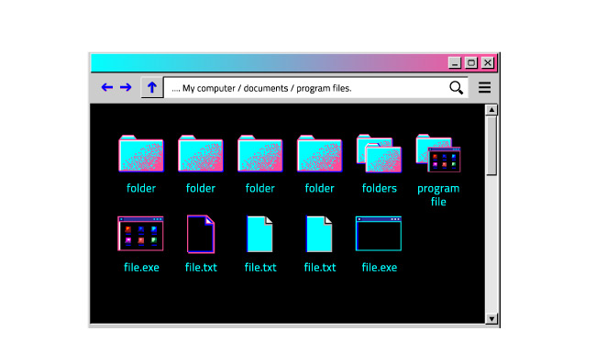Go back with the left arrow
The image size is (596, 364).
click(106, 87)
